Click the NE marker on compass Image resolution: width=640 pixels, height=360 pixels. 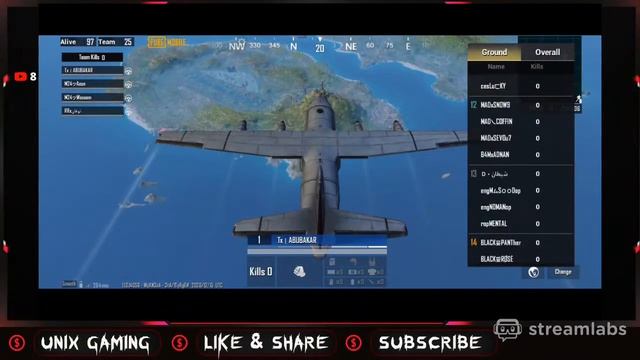pos(351,47)
